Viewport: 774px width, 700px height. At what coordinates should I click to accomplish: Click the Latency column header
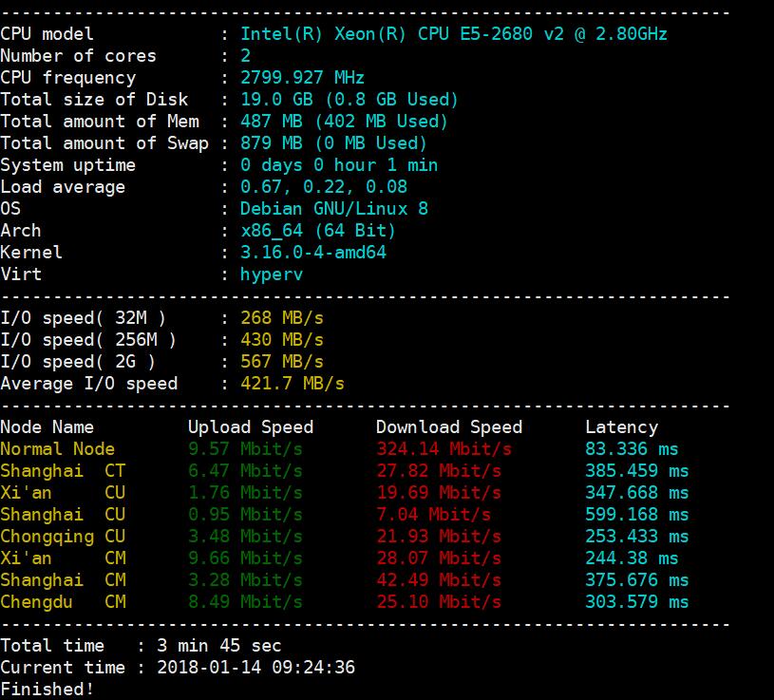pos(621,427)
